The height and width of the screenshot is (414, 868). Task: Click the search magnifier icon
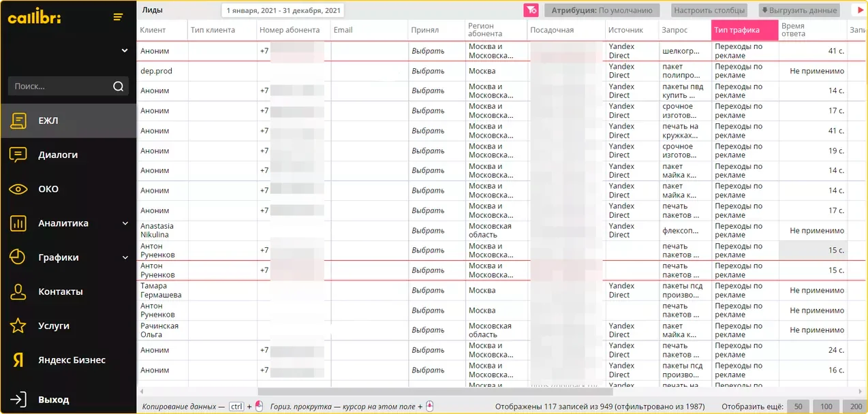click(x=119, y=86)
